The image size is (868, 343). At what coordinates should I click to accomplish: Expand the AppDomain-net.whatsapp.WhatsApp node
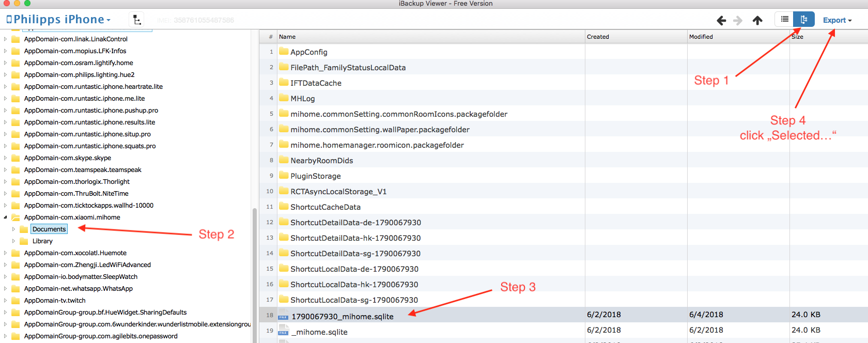[6, 289]
